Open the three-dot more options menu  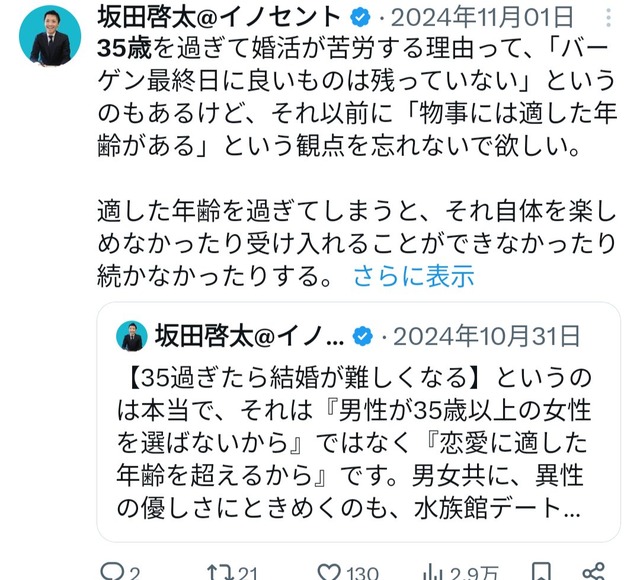608,18
